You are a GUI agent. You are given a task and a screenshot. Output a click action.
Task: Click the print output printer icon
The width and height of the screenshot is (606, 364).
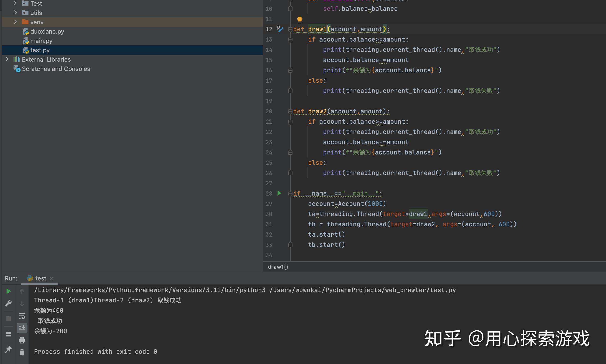[x=22, y=340]
